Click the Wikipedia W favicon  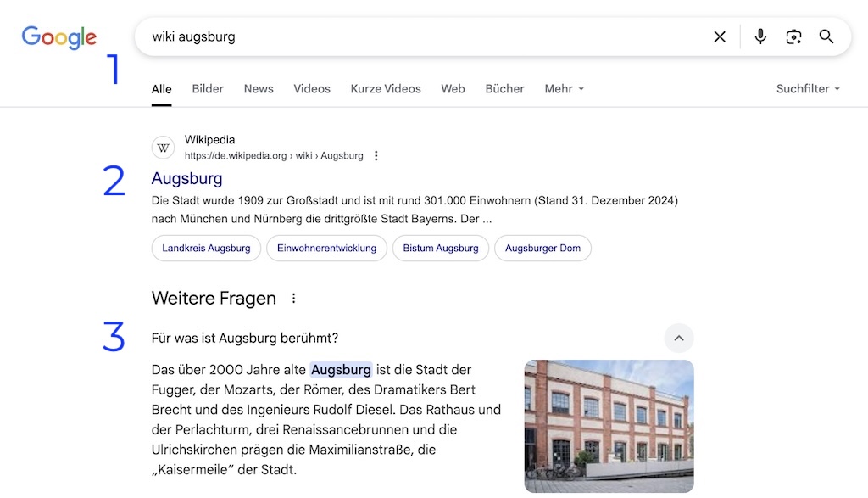tap(164, 148)
